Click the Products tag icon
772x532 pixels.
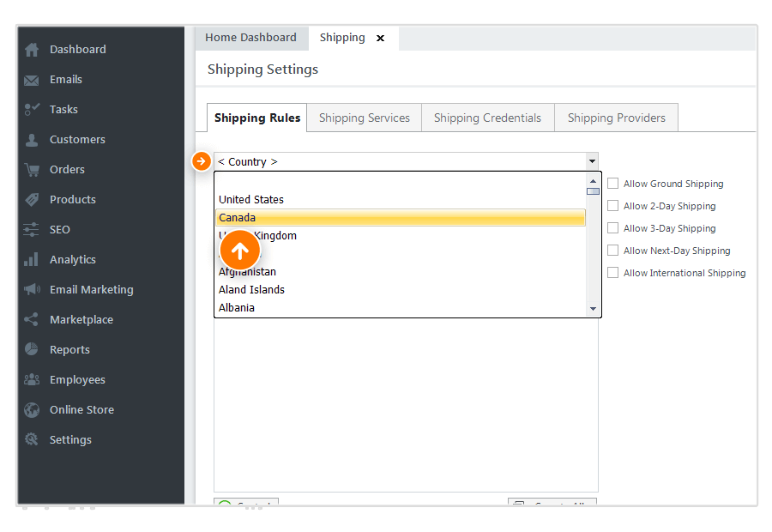pos(32,199)
